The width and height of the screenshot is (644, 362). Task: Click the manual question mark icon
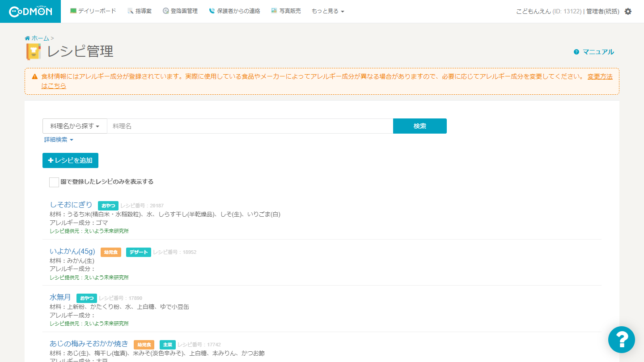tap(576, 52)
